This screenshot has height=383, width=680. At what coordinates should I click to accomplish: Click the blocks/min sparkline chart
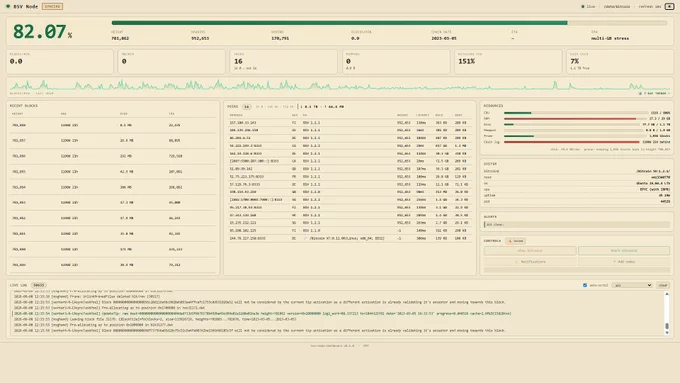[x=340, y=85]
